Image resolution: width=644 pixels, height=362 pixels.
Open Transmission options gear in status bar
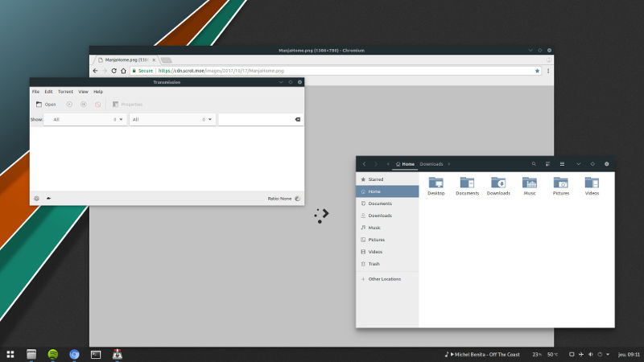tap(36, 198)
